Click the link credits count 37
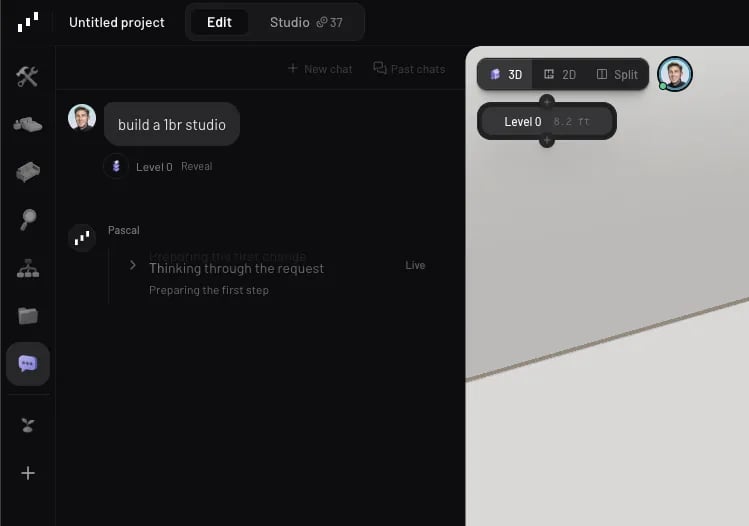749x526 pixels. [330, 22]
